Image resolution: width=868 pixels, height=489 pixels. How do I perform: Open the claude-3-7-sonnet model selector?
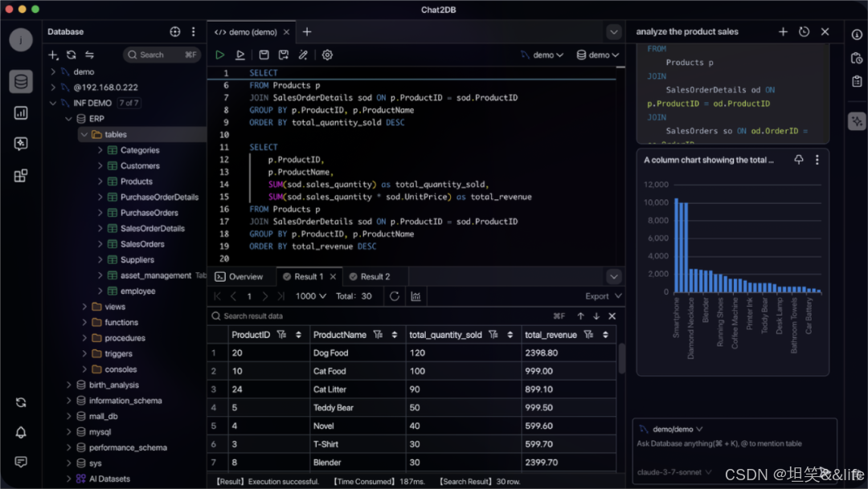coord(674,472)
